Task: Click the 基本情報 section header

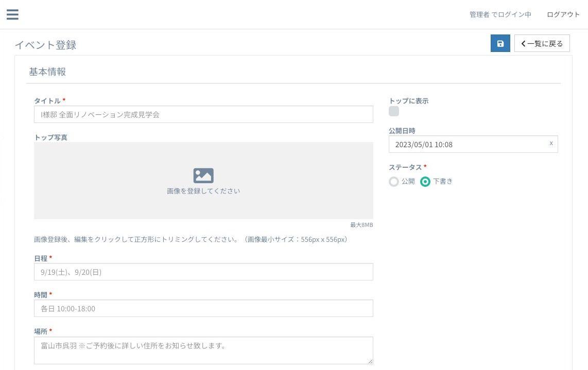Action: click(47, 72)
